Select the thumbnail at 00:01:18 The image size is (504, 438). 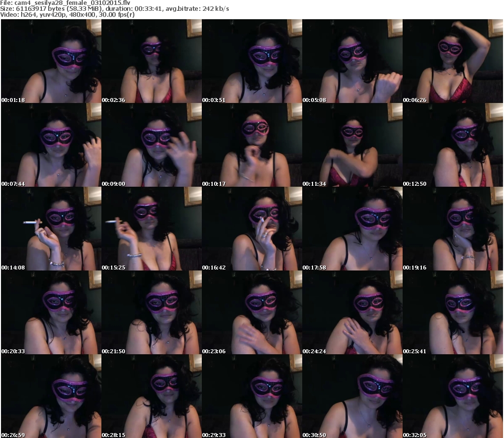[x=51, y=61]
